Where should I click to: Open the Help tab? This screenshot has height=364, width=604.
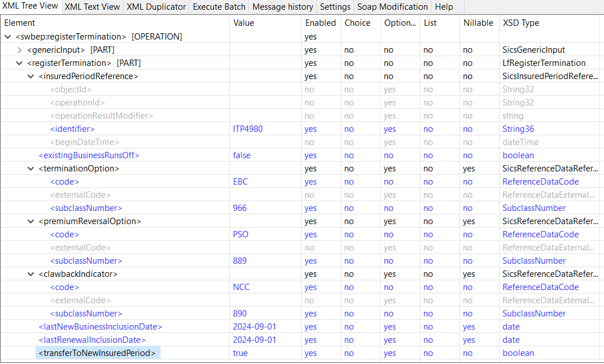pos(444,7)
